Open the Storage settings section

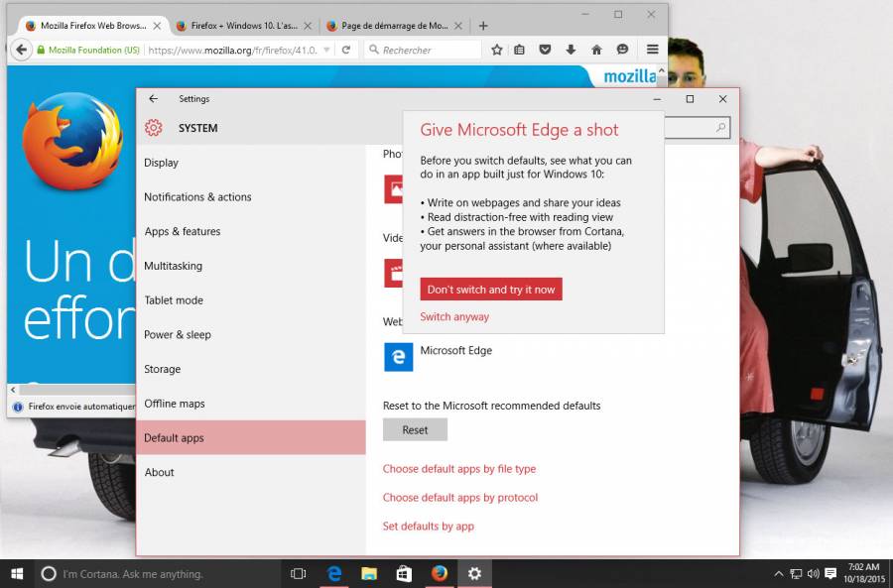[162, 369]
